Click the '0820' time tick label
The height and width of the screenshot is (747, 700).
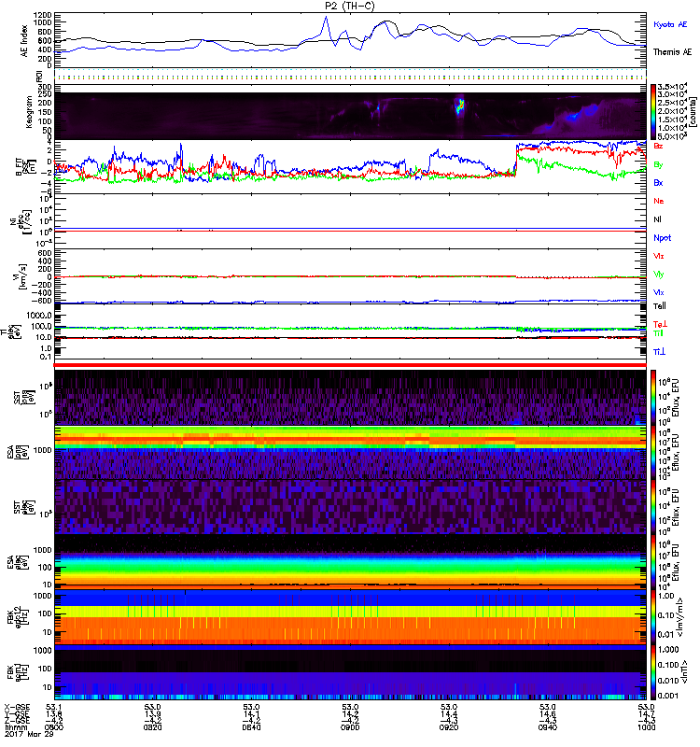[x=152, y=727]
